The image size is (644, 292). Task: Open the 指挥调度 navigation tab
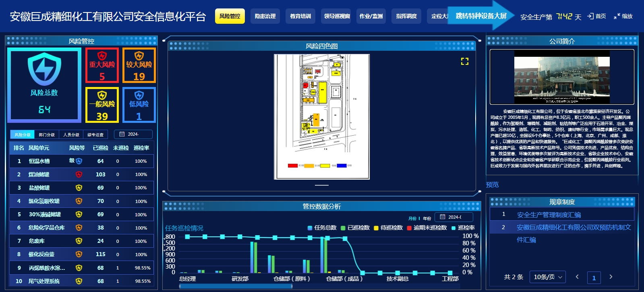[406, 16]
